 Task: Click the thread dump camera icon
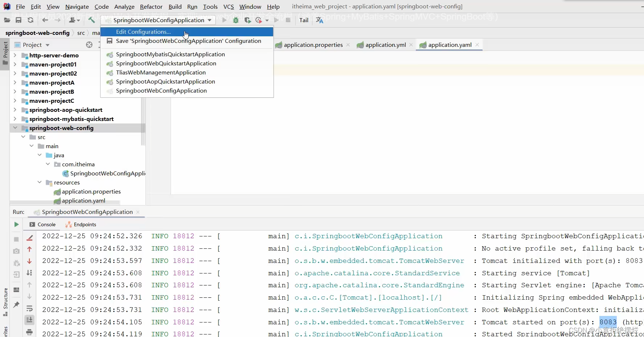click(x=16, y=251)
